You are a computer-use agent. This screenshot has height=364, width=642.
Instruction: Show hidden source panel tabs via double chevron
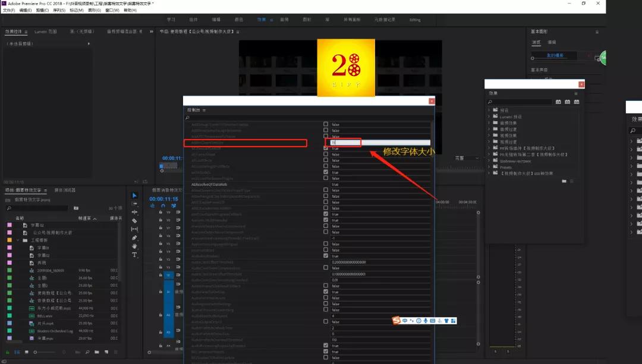[152, 31]
